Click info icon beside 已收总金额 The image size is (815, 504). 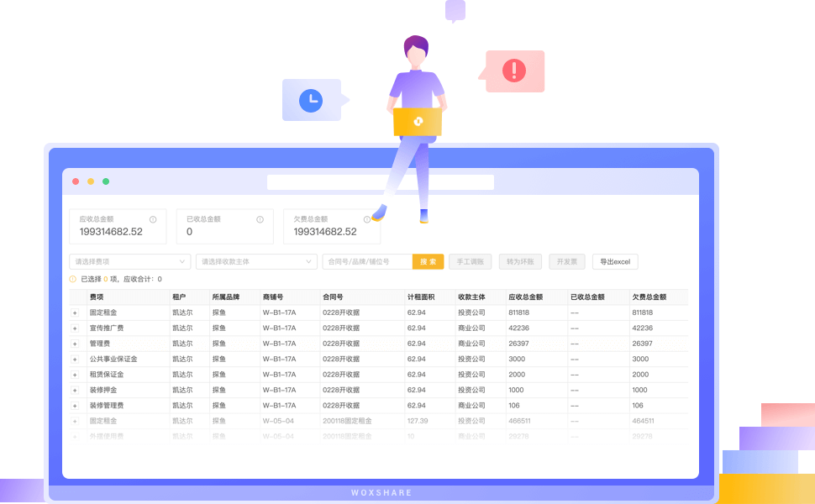click(260, 219)
